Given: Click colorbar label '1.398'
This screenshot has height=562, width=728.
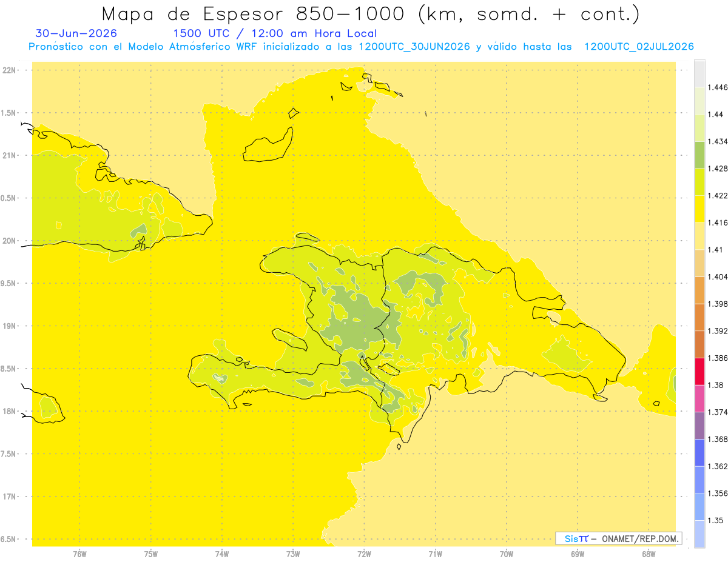Looking at the screenshot, I should [x=718, y=304].
